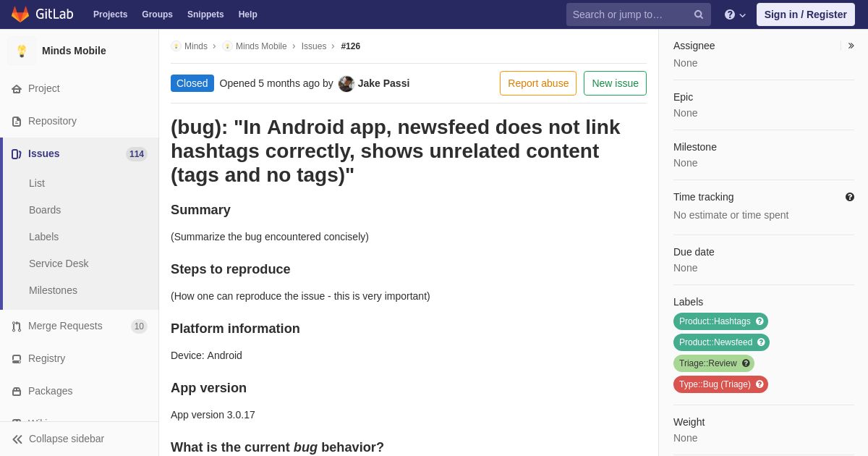Click the Issues count badge 114

point(137,154)
